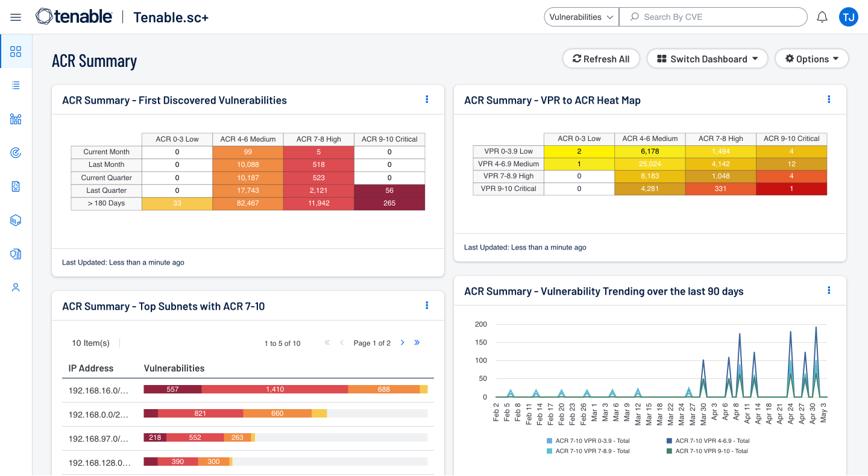Open the shield document icon in sidebar
The image size is (868, 476).
click(16, 254)
